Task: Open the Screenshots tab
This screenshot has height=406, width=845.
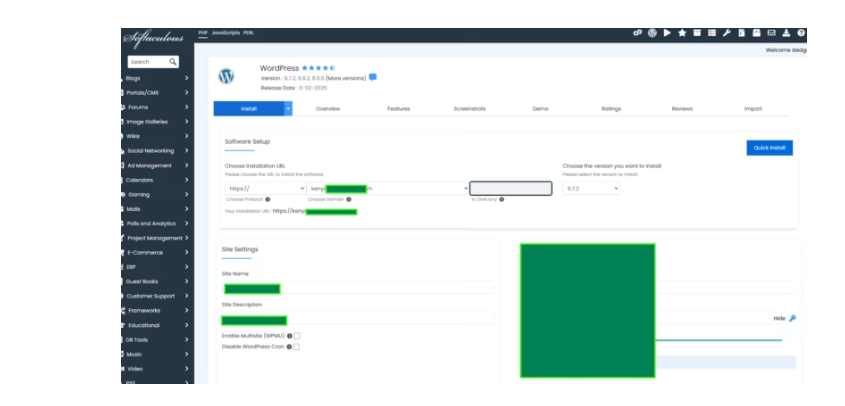Action: 469,109
